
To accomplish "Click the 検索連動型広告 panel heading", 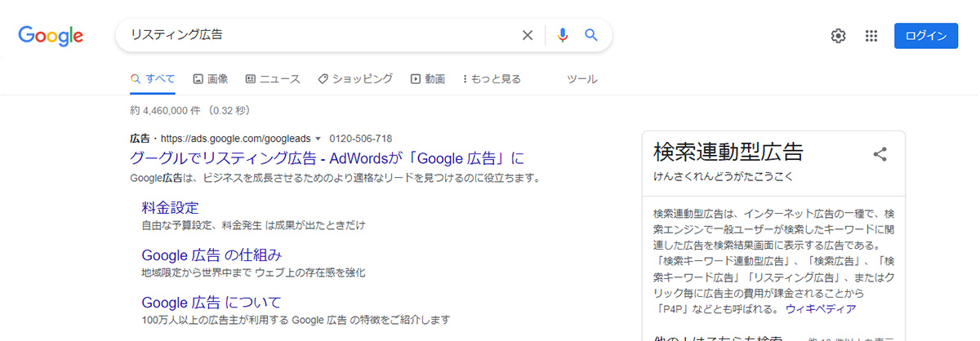I will click(728, 152).
